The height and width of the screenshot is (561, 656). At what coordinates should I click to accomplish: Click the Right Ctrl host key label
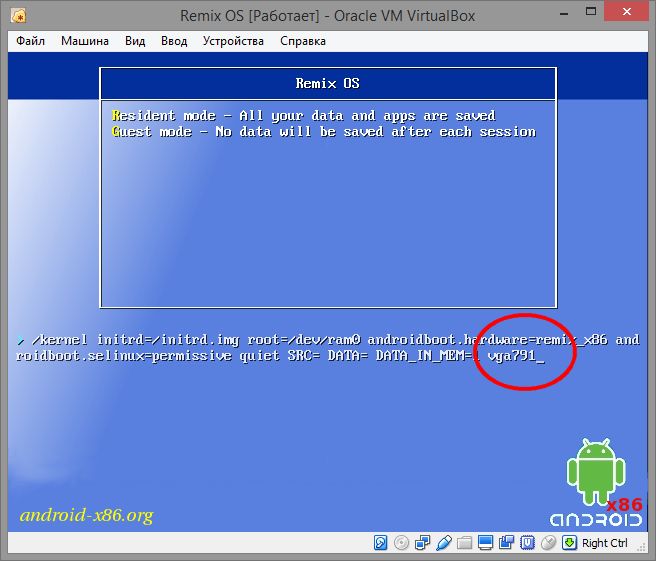click(605, 543)
